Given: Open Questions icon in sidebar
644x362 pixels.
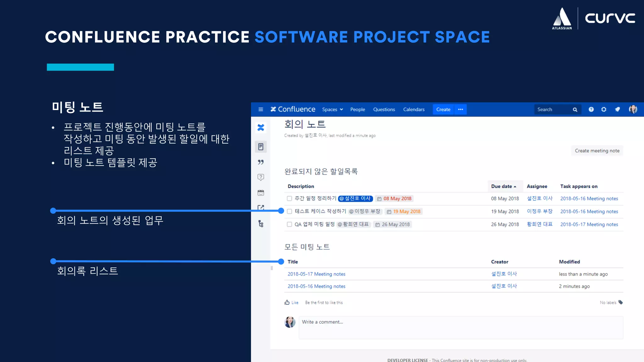Looking at the screenshot, I should [261, 177].
